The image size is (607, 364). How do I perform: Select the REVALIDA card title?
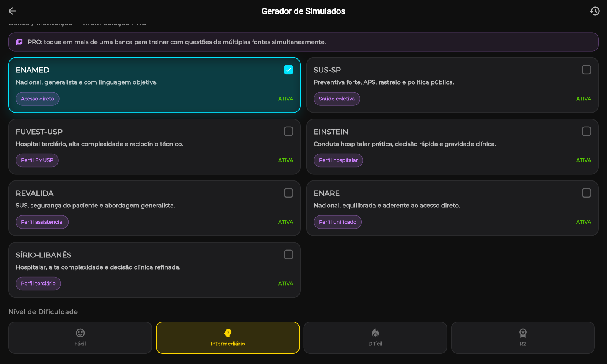click(x=35, y=193)
